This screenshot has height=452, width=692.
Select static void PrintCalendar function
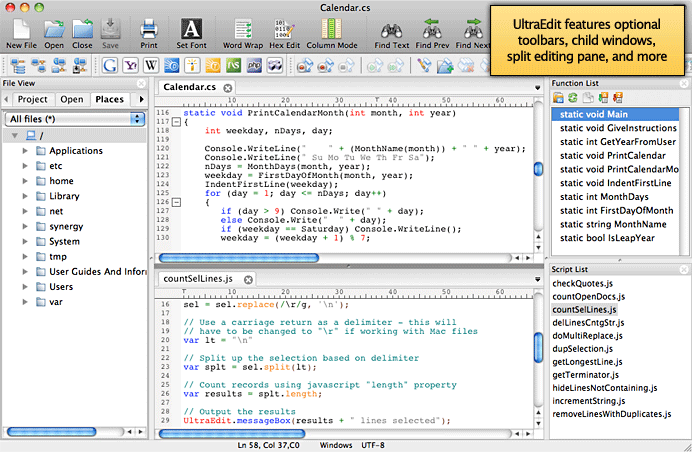[x=609, y=154]
